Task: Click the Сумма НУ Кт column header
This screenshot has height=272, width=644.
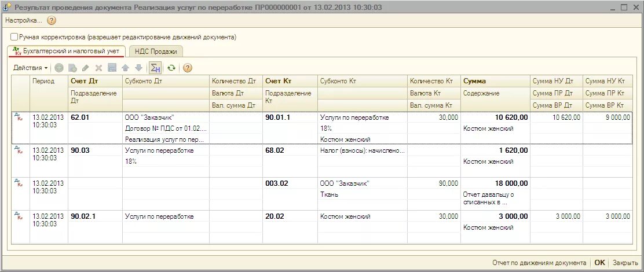Action: (x=608, y=81)
